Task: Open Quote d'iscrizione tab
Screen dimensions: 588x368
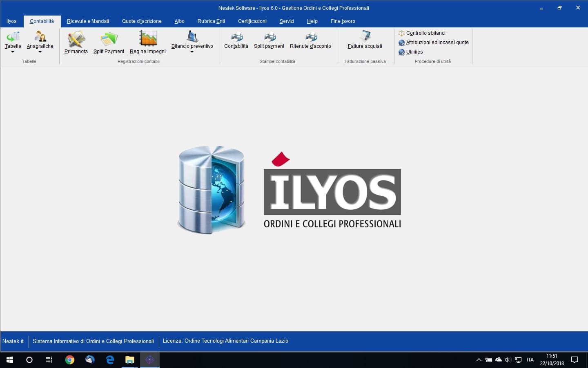Action: (142, 21)
